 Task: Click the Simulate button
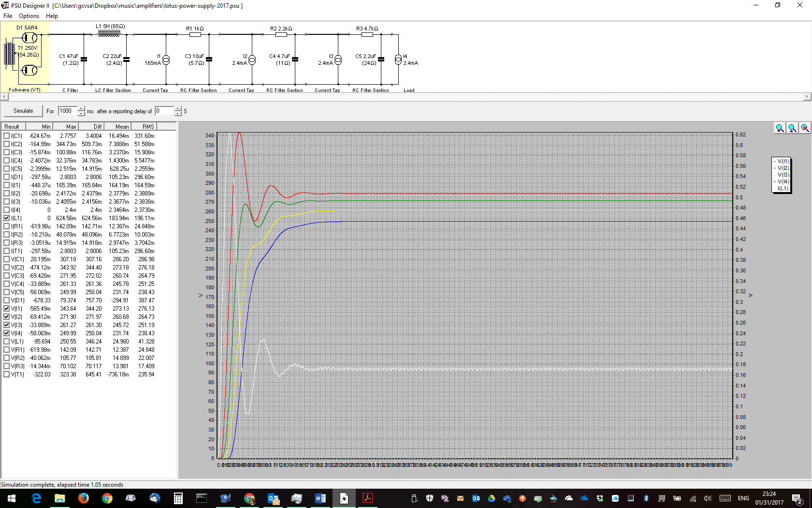click(23, 111)
